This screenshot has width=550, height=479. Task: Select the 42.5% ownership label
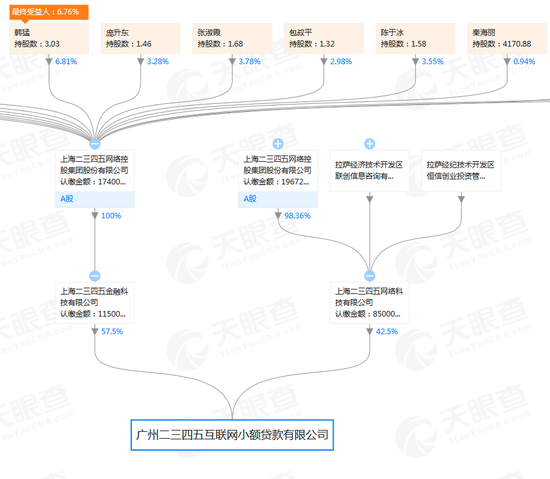coord(387,332)
